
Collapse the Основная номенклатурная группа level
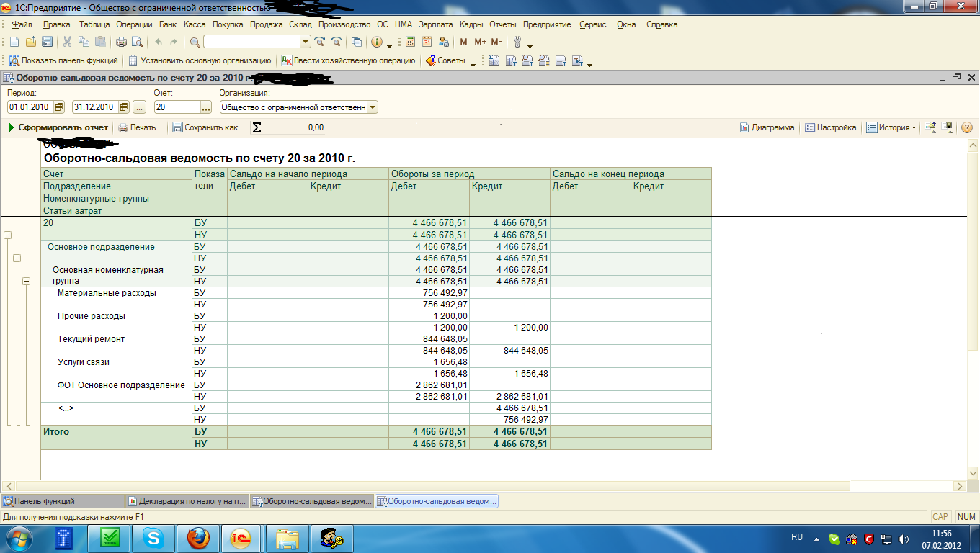[26, 282]
